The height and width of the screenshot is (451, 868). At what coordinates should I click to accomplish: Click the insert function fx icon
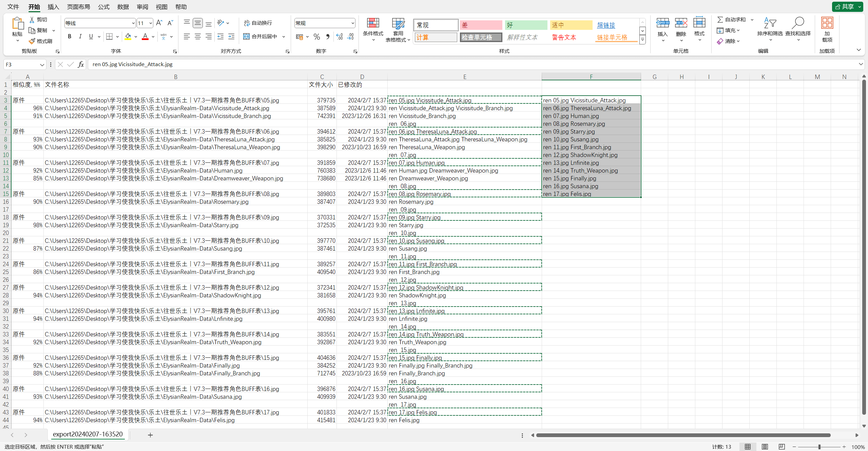click(x=81, y=64)
